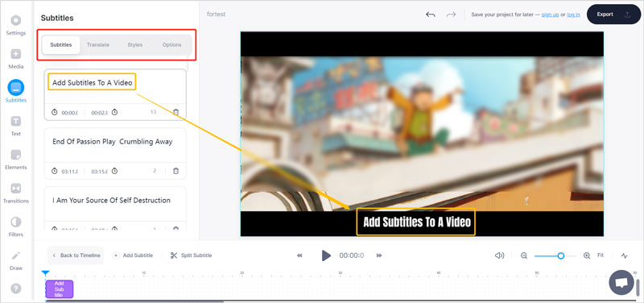Image resolution: width=644 pixels, height=303 pixels.
Task: Set end time stopwatch of 'End Of Passion Play' subtitle
Action: (x=114, y=171)
